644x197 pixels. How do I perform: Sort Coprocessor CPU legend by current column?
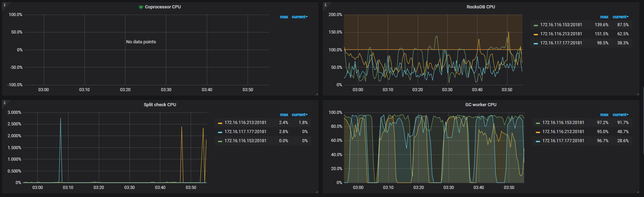coord(299,17)
